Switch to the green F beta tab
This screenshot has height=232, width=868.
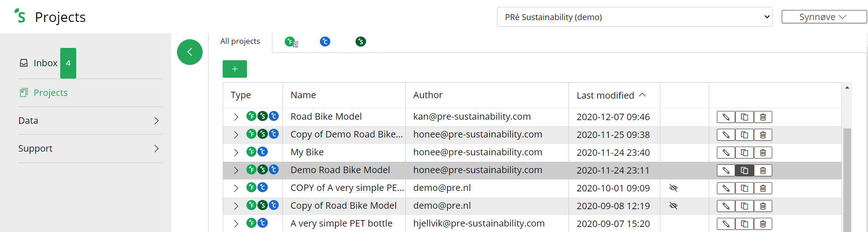click(x=291, y=42)
